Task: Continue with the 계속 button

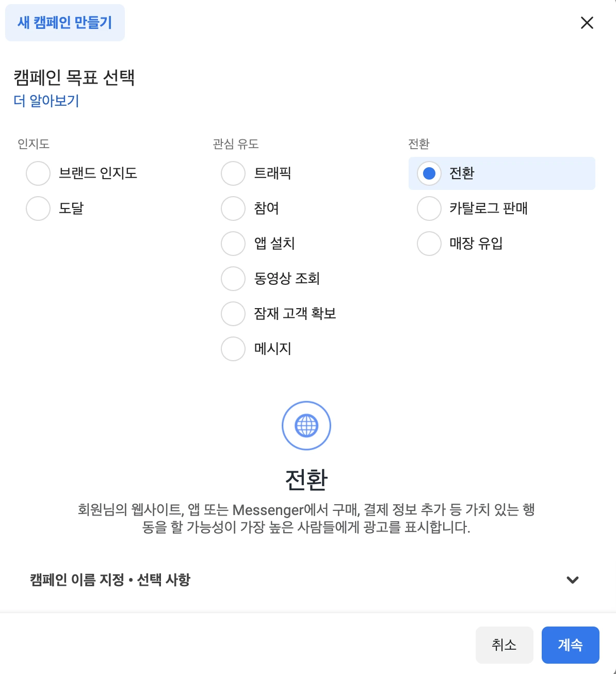Action: pyautogui.click(x=570, y=645)
